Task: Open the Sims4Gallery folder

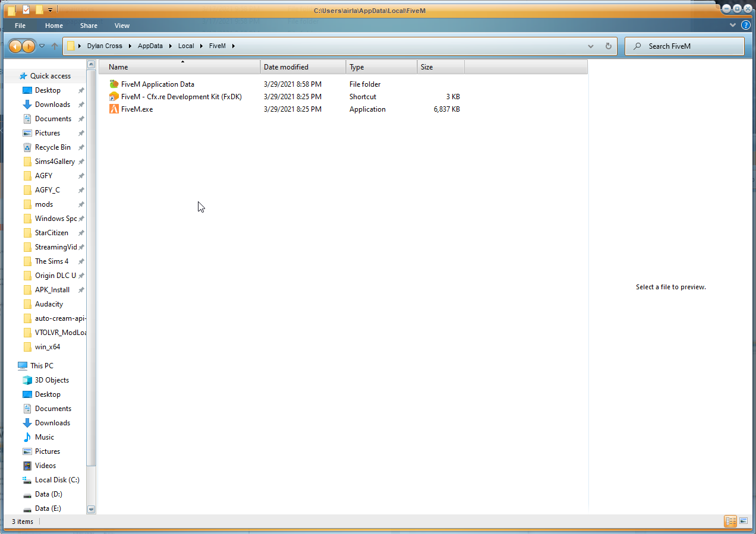Action: coord(55,162)
